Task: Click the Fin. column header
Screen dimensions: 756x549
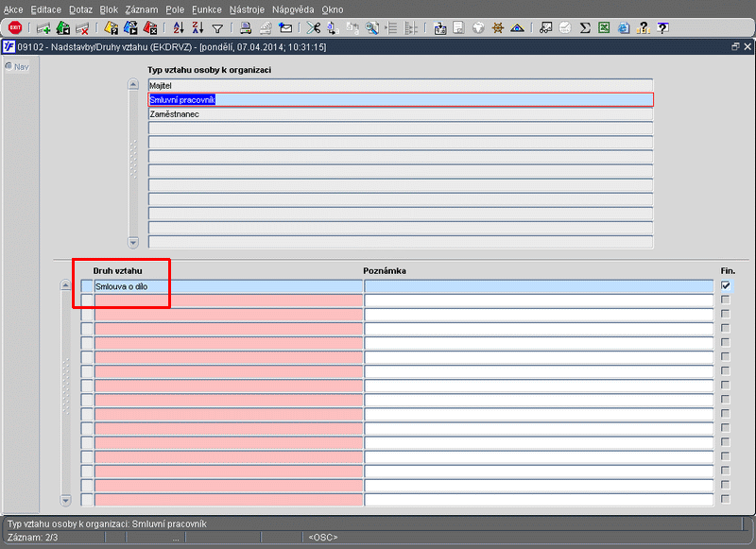Action: pyautogui.click(x=728, y=271)
